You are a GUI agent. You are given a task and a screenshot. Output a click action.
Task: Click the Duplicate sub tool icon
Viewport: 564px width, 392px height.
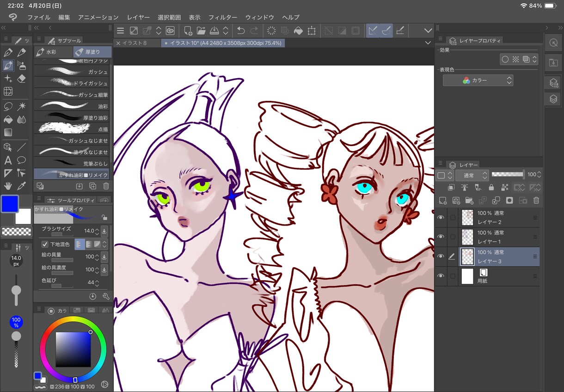(x=92, y=186)
